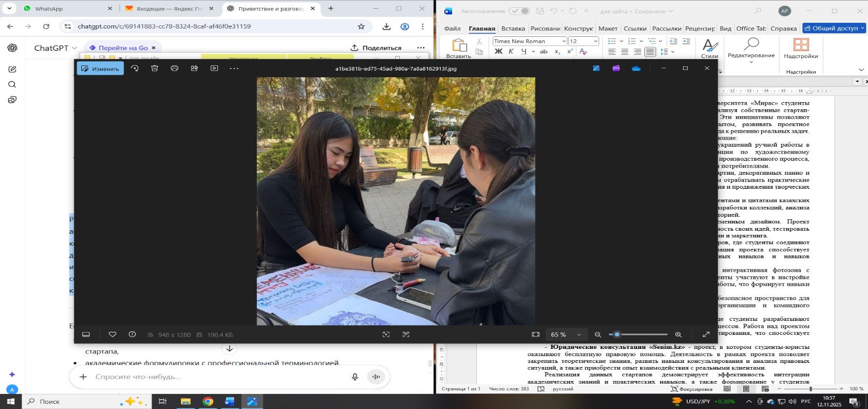Viewport: 868px width, 409px height.
Task: Open the Вставка ribbon tab
Action: pyautogui.click(x=513, y=29)
